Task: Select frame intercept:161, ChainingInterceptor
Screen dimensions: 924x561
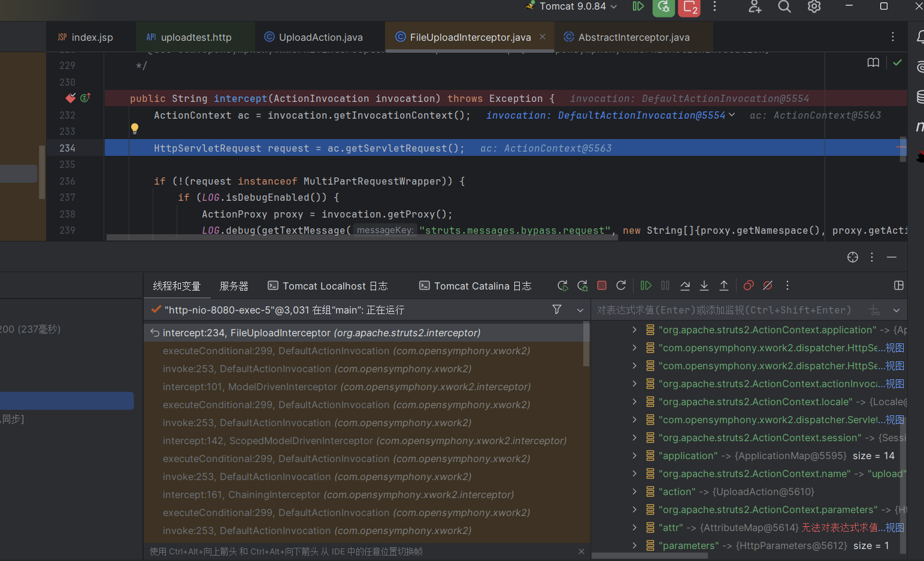Action: pyautogui.click(x=338, y=494)
